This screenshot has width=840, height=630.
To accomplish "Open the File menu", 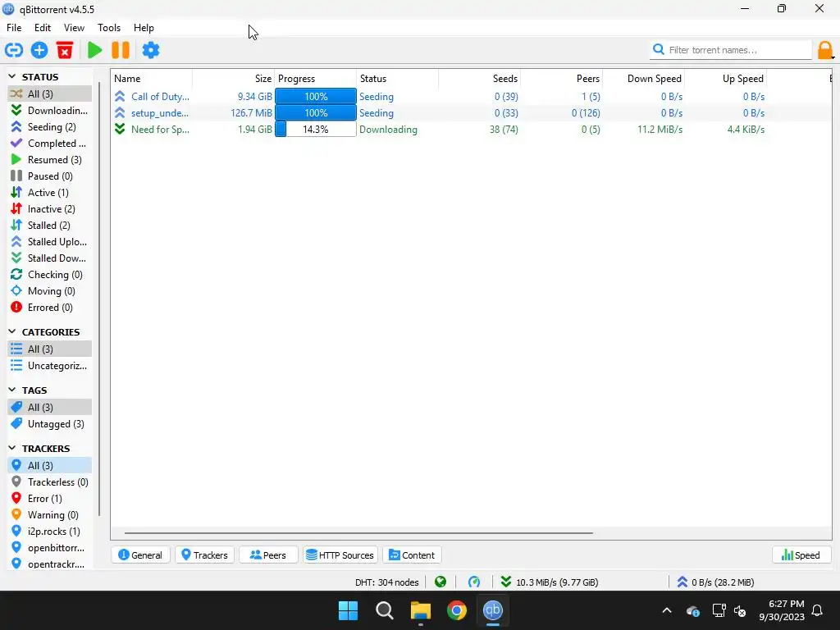I will click(x=14, y=28).
